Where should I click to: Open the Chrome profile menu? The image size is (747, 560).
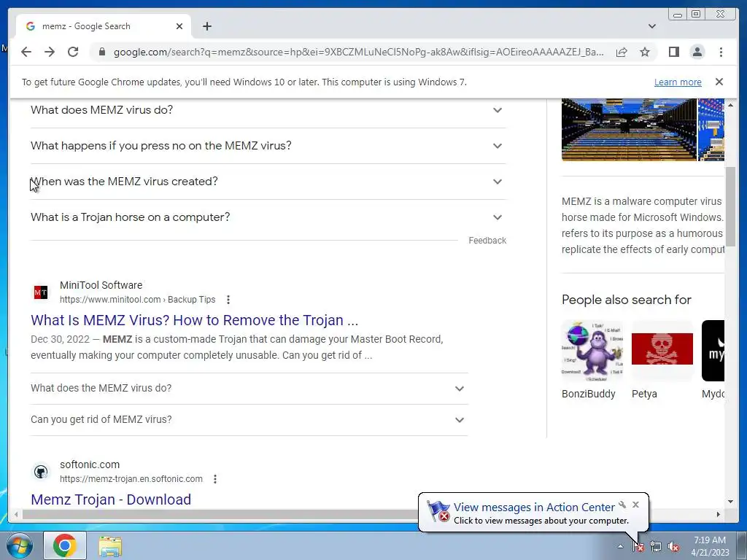click(x=697, y=52)
